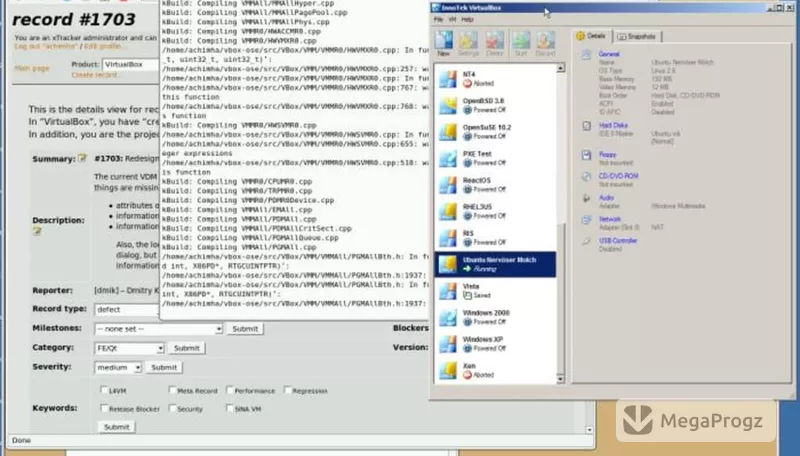Click the Floppy section icon
Image resolution: width=800 pixels, height=456 pixels.
[586, 155]
